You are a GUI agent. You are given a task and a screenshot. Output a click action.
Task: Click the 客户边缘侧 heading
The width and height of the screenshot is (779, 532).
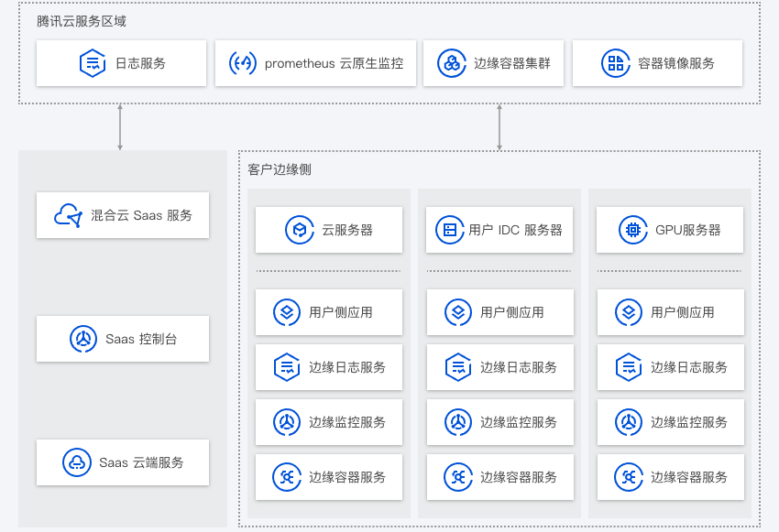pyautogui.click(x=280, y=169)
